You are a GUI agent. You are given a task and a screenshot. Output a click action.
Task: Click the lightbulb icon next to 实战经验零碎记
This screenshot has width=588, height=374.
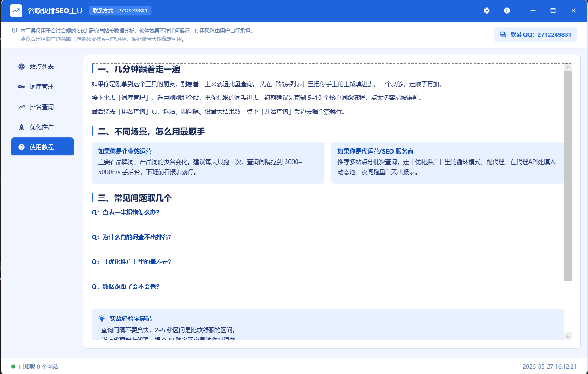(102, 319)
